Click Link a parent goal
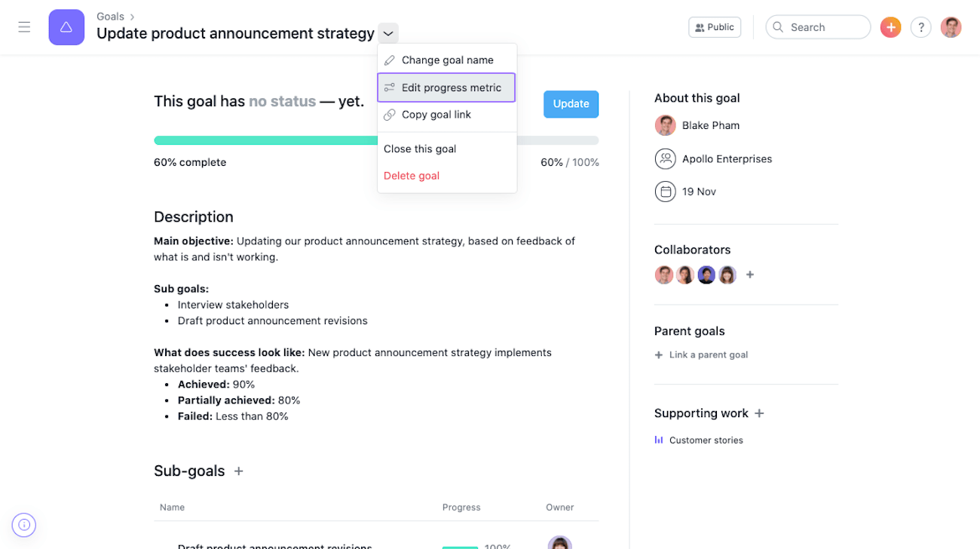The image size is (980, 549). [701, 354]
